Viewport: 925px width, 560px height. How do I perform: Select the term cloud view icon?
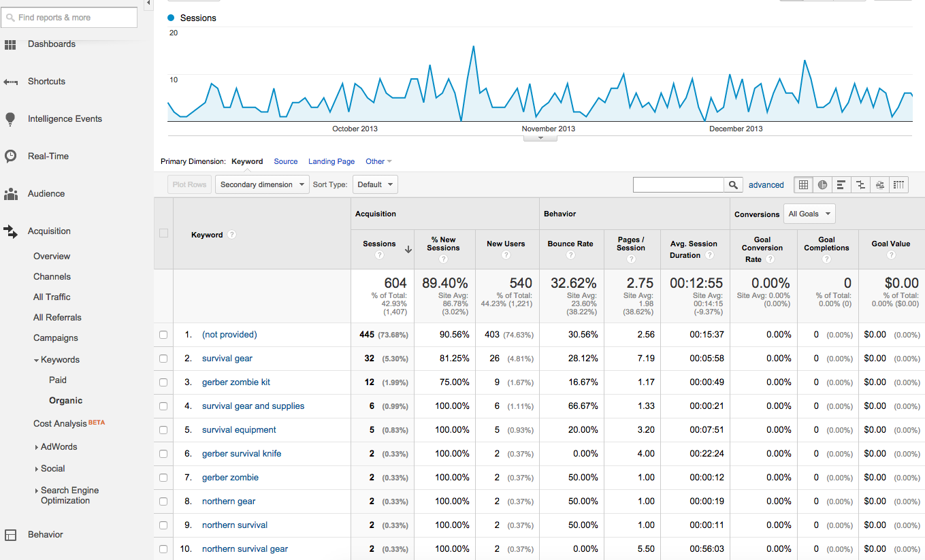tap(880, 184)
